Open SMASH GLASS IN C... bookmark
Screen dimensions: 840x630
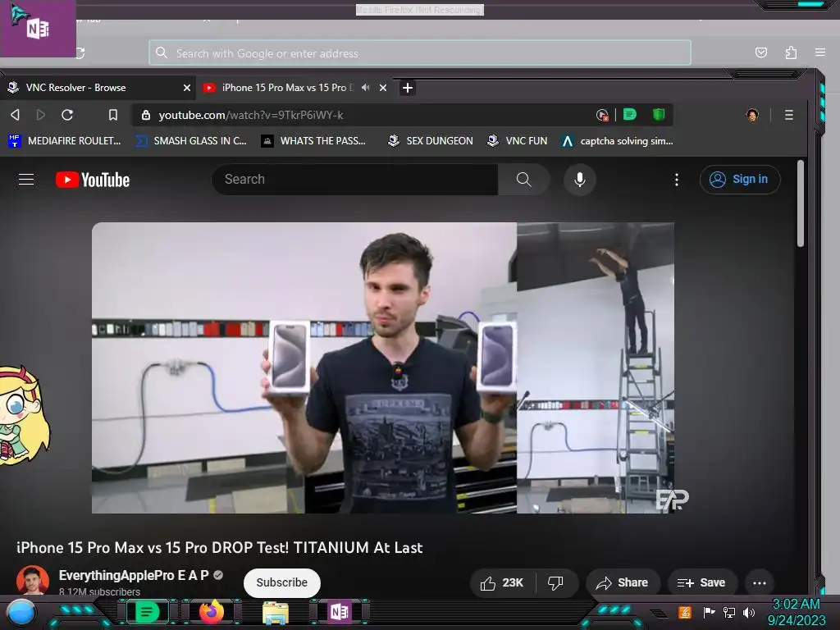point(190,141)
